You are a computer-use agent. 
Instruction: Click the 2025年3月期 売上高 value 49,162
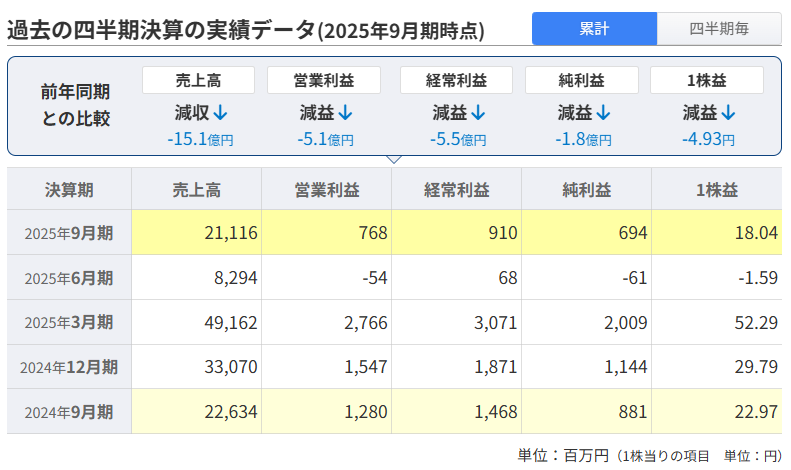(x=230, y=322)
